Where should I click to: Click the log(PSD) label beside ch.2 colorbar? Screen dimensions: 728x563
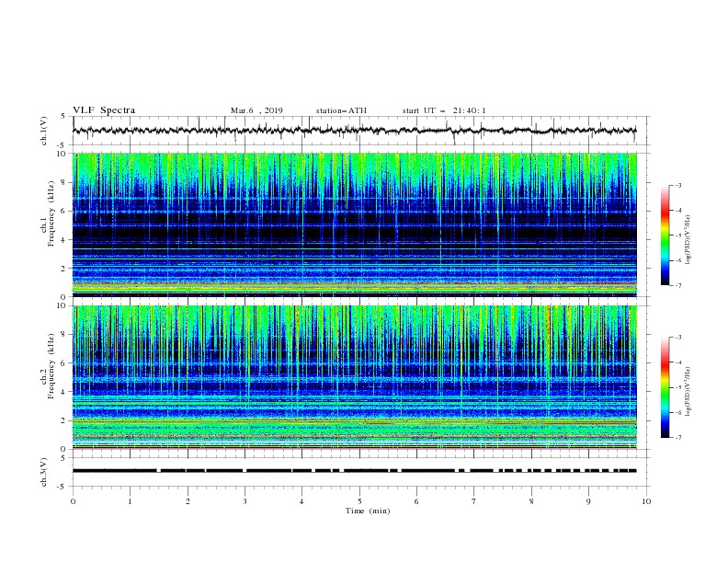click(x=688, y=392)
